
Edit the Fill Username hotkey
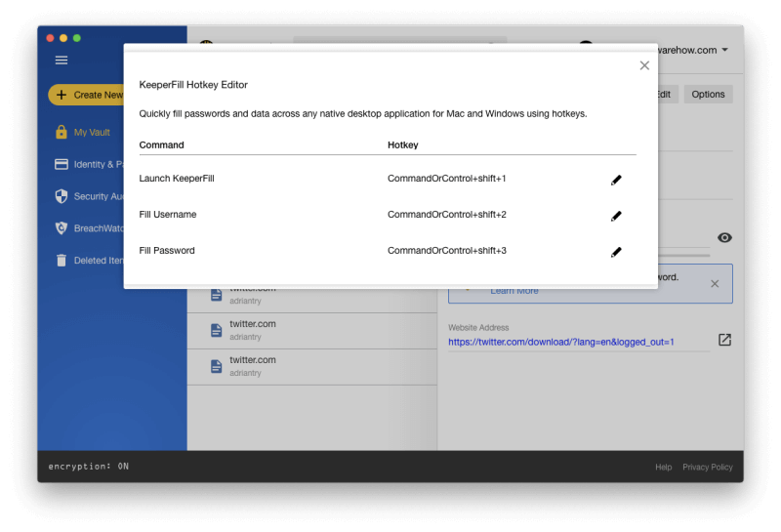coord(616,216)
